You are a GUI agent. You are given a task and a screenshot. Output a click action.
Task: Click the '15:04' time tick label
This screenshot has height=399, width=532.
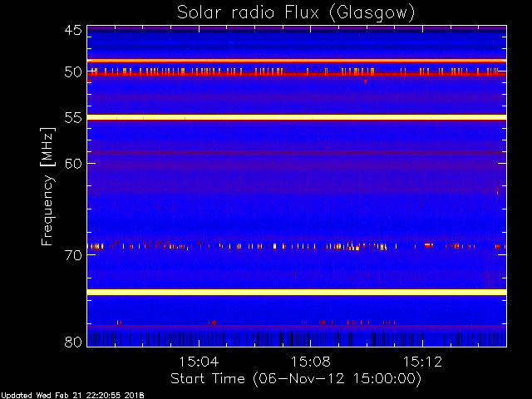click(199, 362)
